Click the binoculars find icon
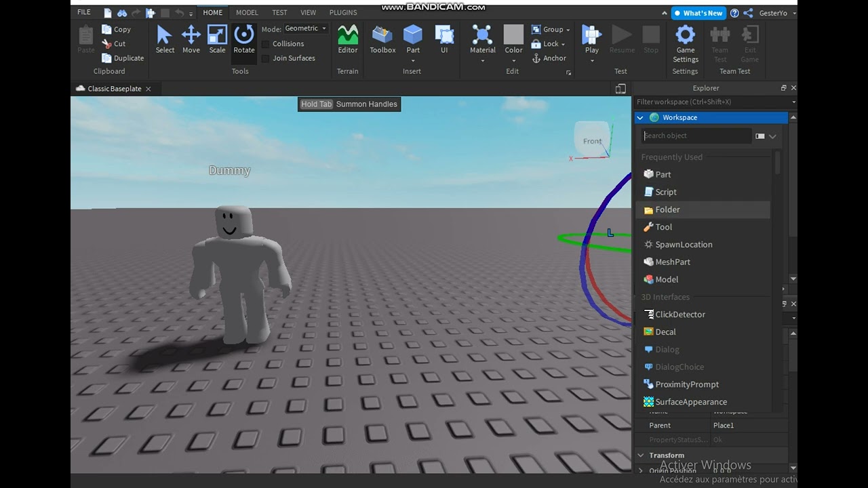 pyautogui.click(x=122, y=13)
